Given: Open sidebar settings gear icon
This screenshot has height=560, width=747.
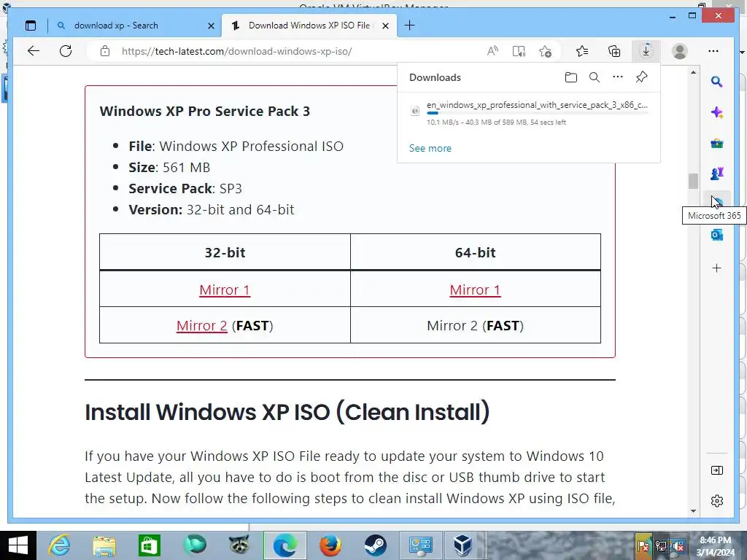Looking at the screenshot, I should (716, 501).
